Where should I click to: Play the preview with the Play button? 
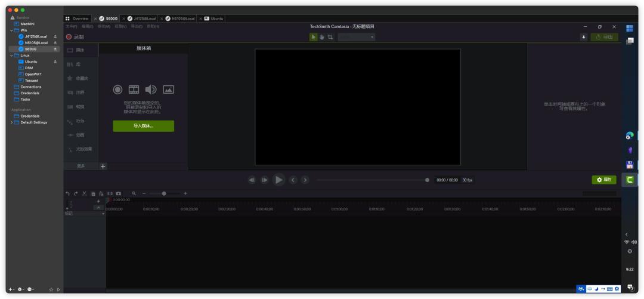pos(279,180)
